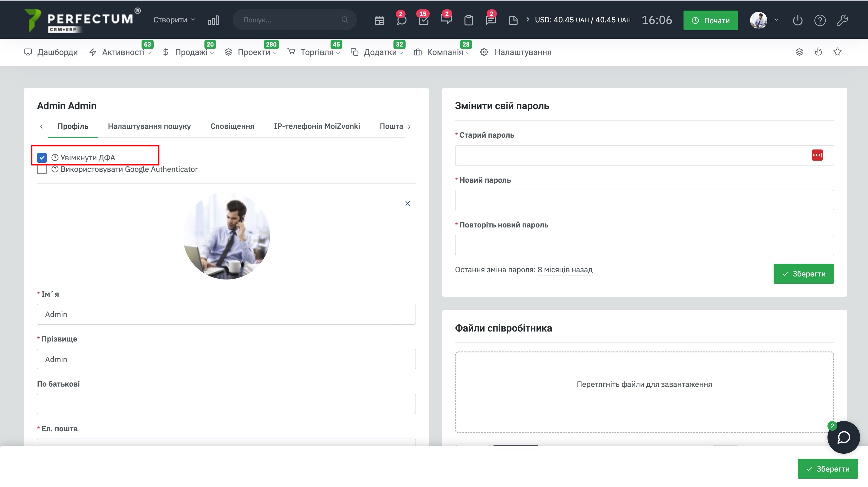This screenshot has width=868, height=487.
Task: Uncheck the Увімкнути ДФА checkbox
Action: tap(42, 157)
